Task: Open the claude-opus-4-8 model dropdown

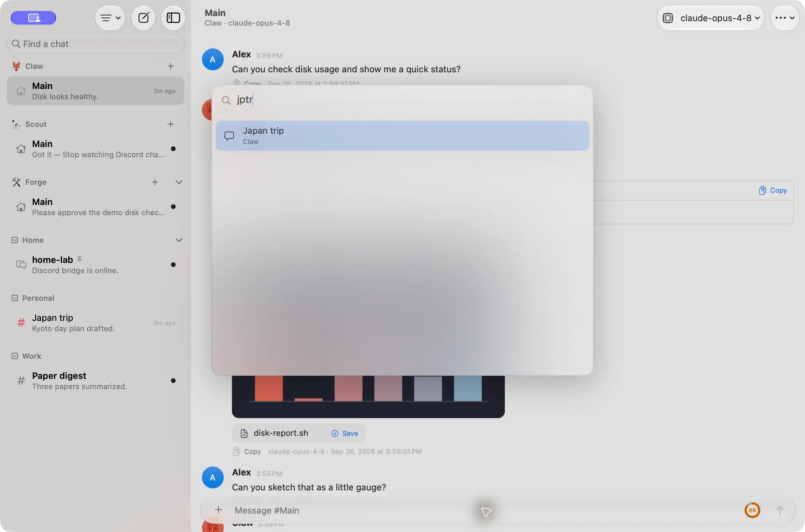Action: tap(711, 18)
